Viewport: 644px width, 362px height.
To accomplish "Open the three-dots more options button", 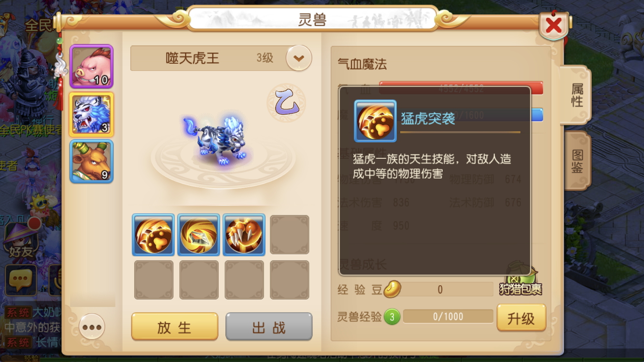I will (x=92, y=327).
